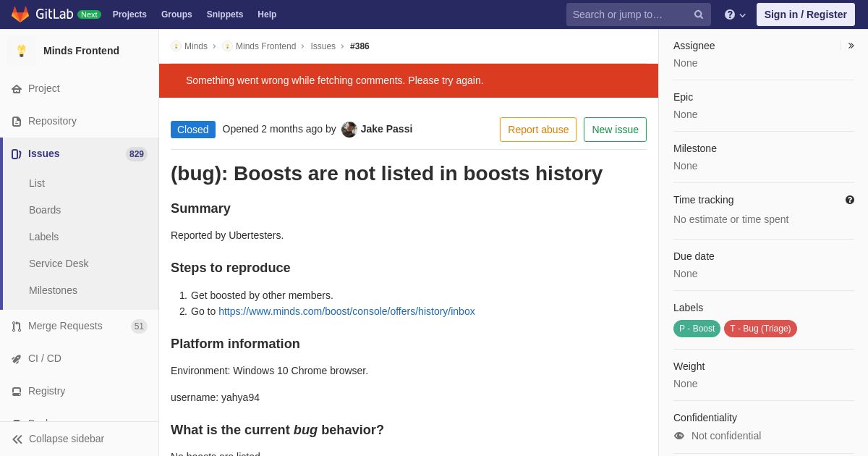
Task: Click the Assignee heading text
Action: (694, 46)
